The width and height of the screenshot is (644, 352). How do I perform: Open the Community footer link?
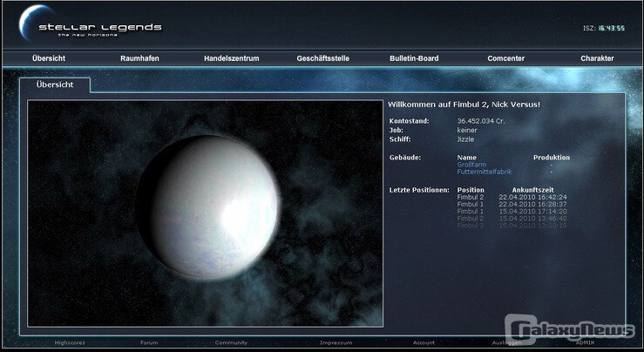pos(231,342)
